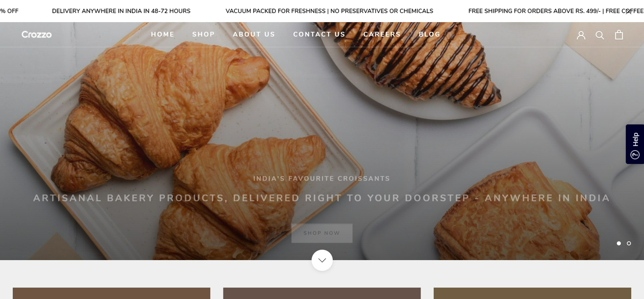Image resolution: width=644 pixels, height=299 pixels.
Task: Open the Help widget
Action: [x=635, y=144]
